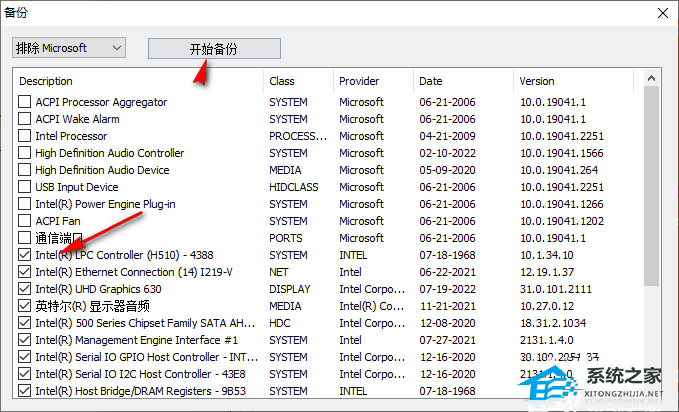Sort drivers by Date column header
This screenshot has width=679, height=412.
(x=462, y=81)
